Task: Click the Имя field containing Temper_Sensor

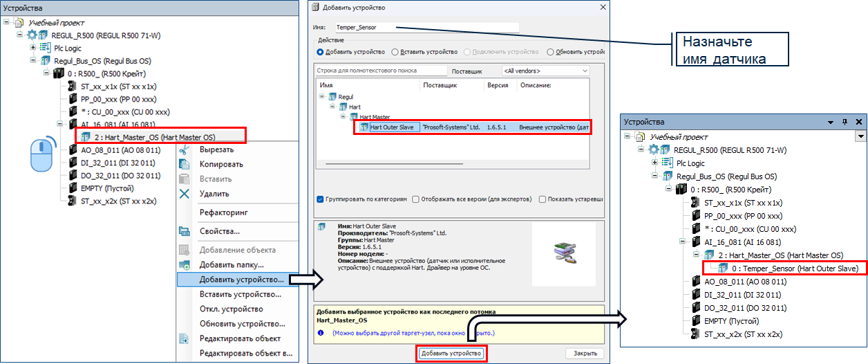Action: [x=426, y=28]
